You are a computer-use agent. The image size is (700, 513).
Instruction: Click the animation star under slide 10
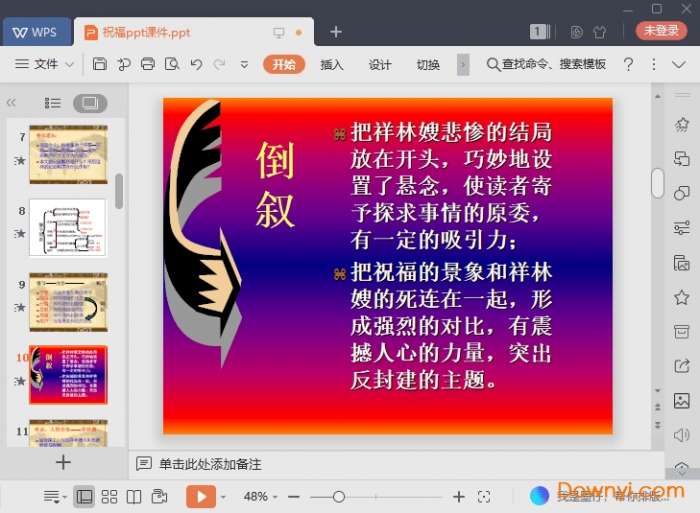point(20,381)
